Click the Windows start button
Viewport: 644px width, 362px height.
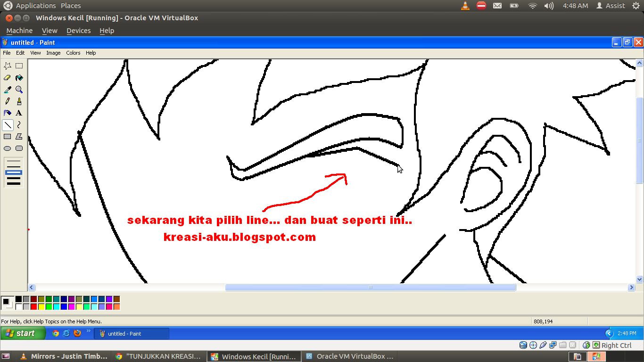tap(23, 333)
